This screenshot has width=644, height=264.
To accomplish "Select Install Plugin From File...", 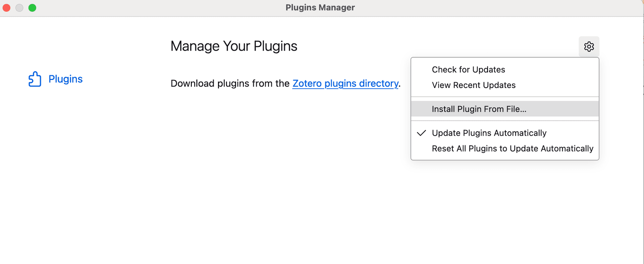I will (x=479, y=109).
